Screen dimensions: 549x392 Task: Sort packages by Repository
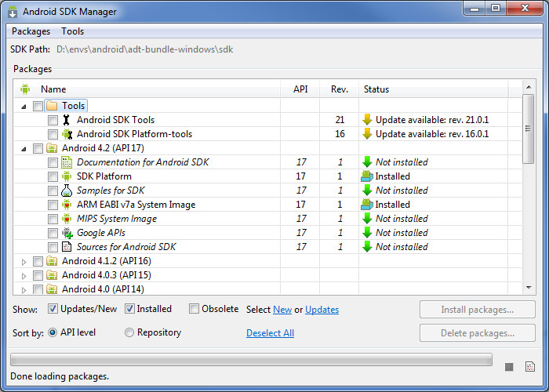(129, 332)
